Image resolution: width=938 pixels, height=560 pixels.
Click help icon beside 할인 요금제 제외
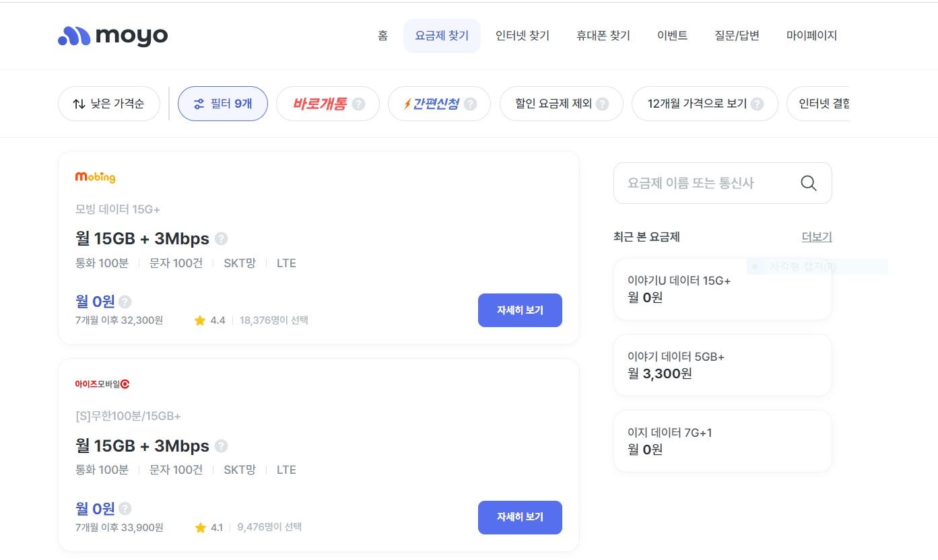tap(602, 104)
